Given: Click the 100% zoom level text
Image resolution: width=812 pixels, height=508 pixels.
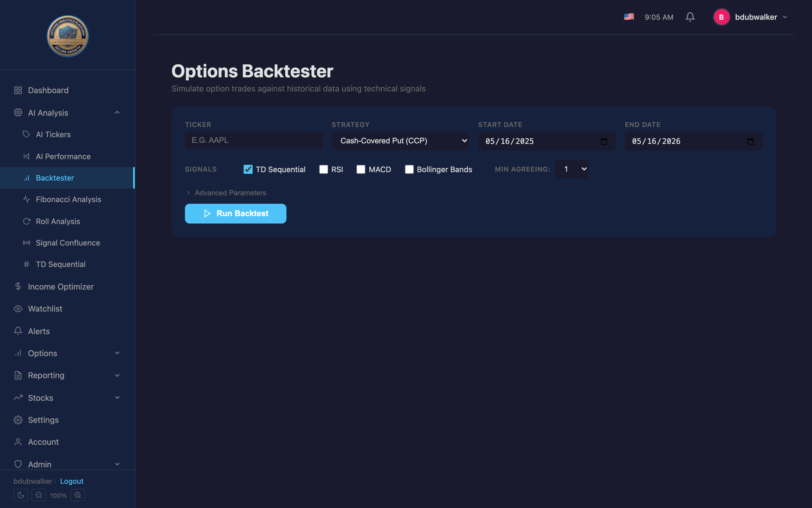Looking at the screenshot, I should point(58,495).
